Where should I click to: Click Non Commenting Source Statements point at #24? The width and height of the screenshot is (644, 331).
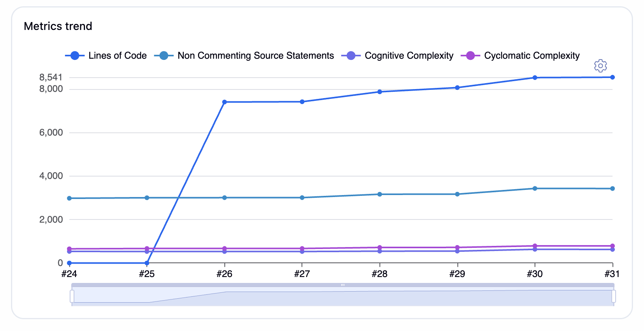(69, 198)
